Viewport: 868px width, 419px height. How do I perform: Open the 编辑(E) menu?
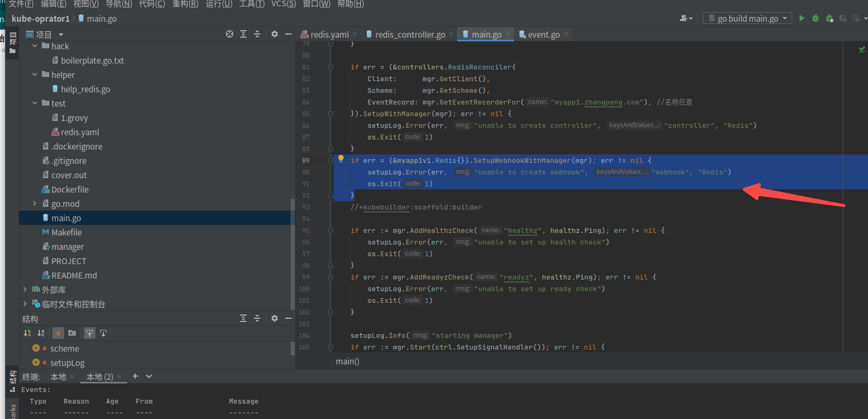point(54,4)
